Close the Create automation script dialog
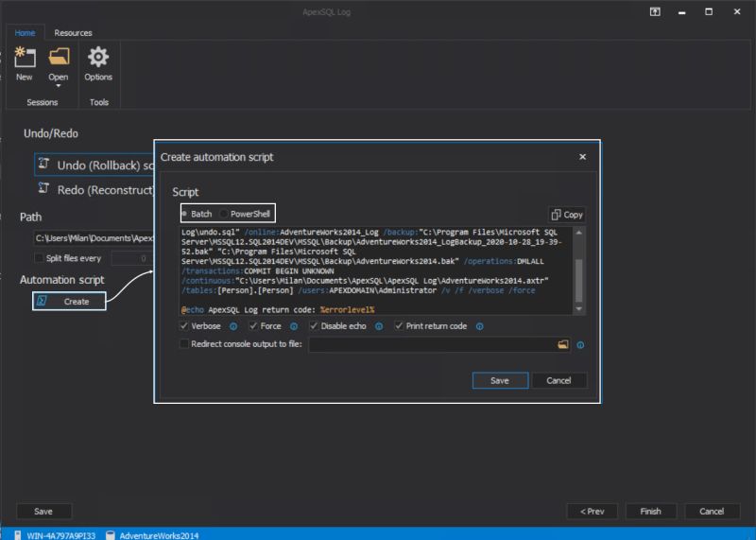The image size is (756, 540). coord(582,157)
